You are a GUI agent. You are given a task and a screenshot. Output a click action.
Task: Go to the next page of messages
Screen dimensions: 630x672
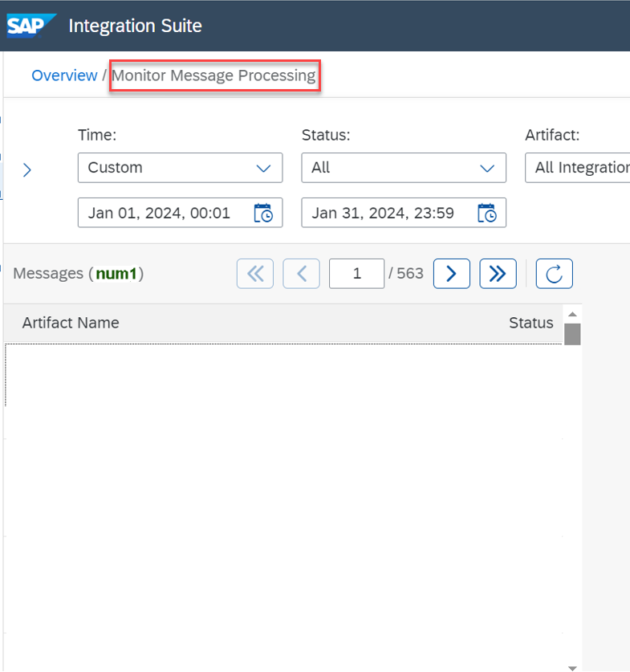(452, 274)
